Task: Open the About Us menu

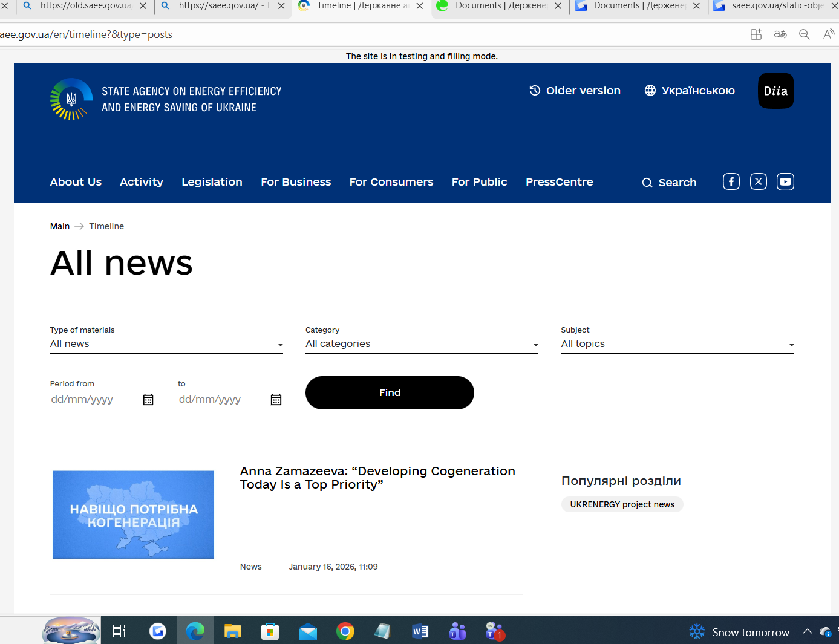Action: click(76, 182)
